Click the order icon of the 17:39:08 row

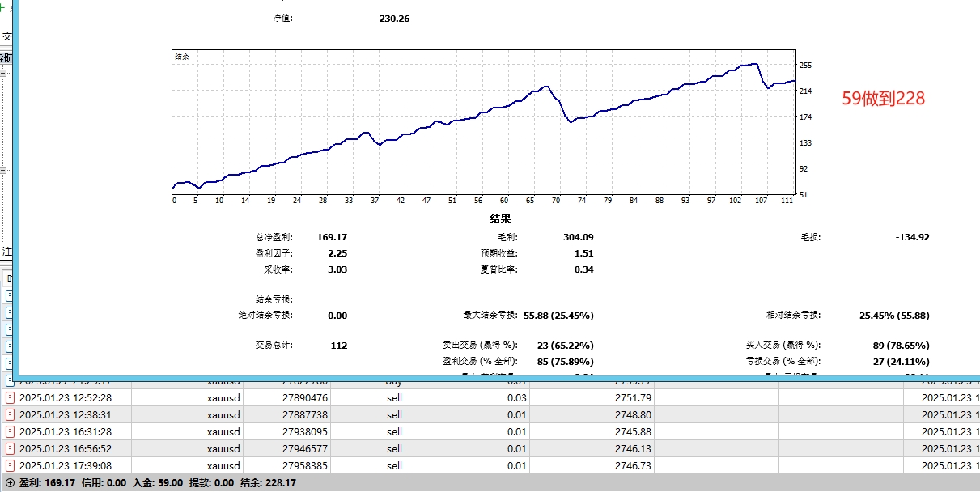[10, 465]
